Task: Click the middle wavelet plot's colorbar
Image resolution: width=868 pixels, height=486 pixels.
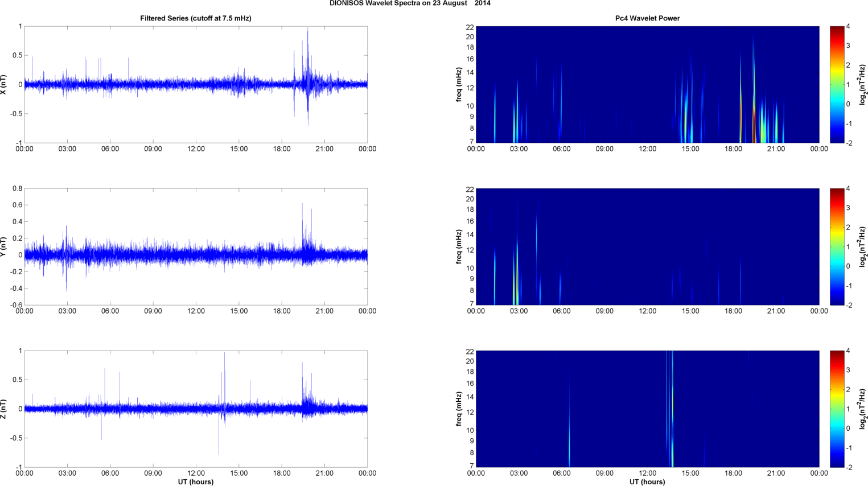Action: 837,247
